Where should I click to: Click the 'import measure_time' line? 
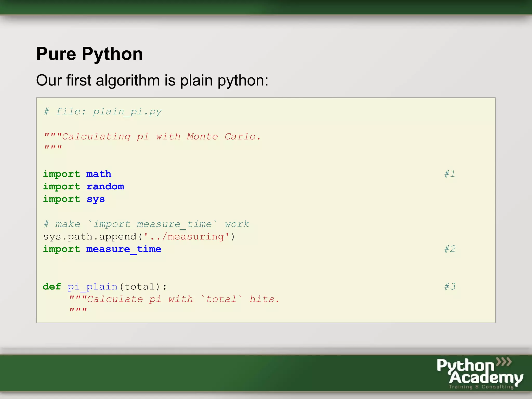pos(102,249)
